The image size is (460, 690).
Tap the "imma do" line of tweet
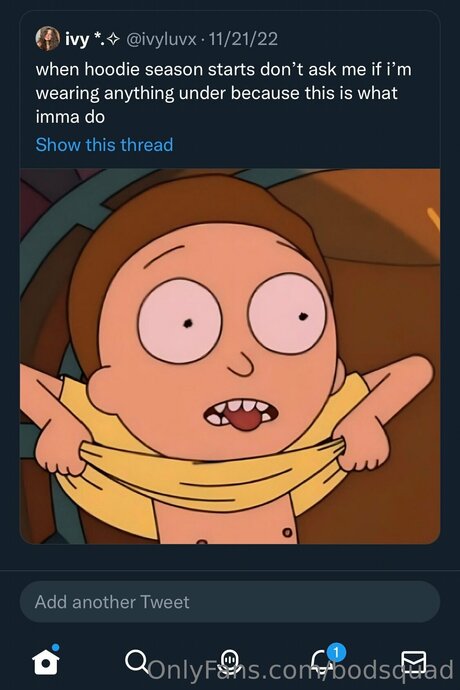click(x=70, y=117)
